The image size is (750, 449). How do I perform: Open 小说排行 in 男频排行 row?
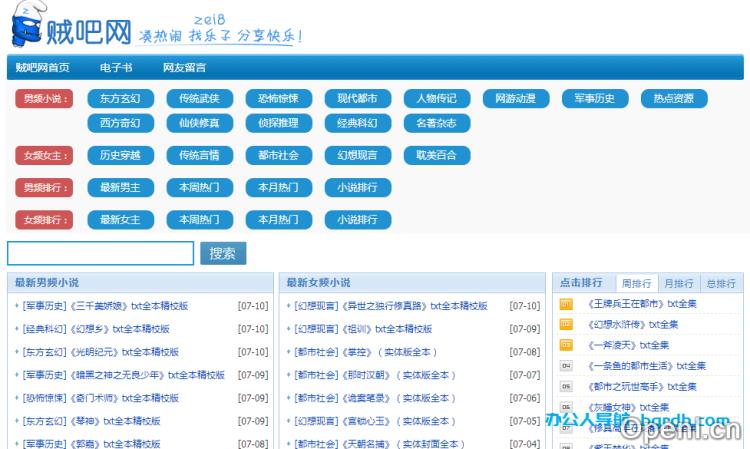(x=357, y=187)
